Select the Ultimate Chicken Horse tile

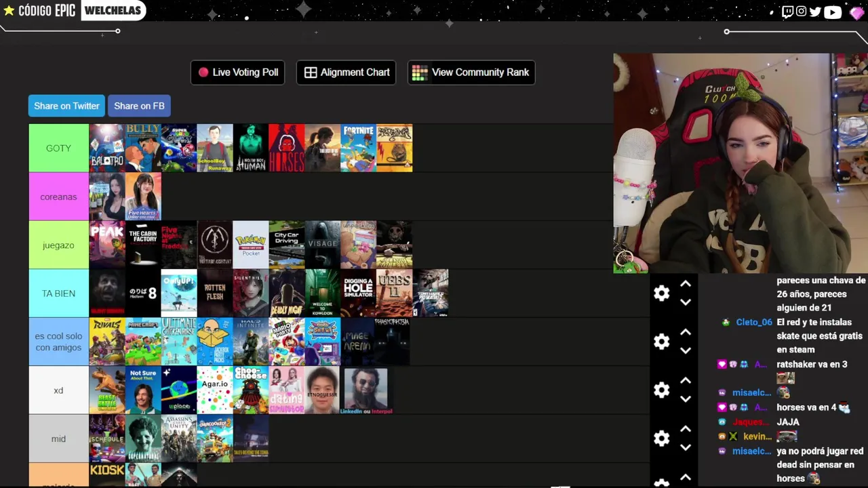[x=179, y=342]
